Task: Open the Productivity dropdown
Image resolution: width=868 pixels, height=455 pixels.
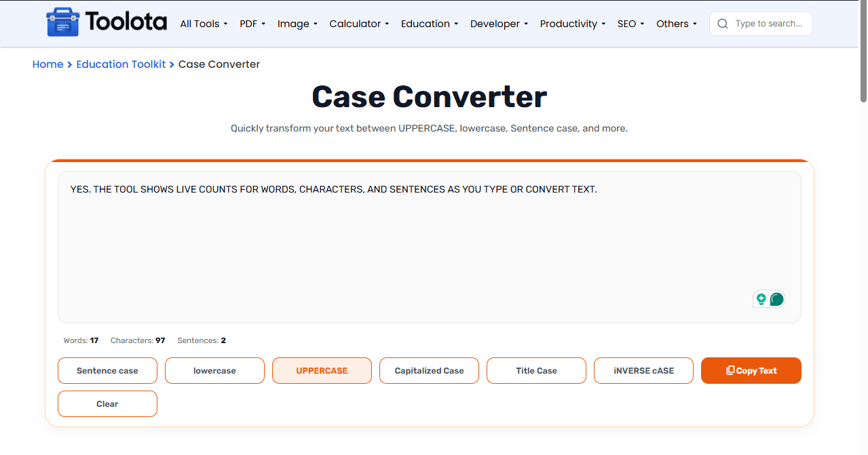Action: pyautogui.click(x=573, y=24)
